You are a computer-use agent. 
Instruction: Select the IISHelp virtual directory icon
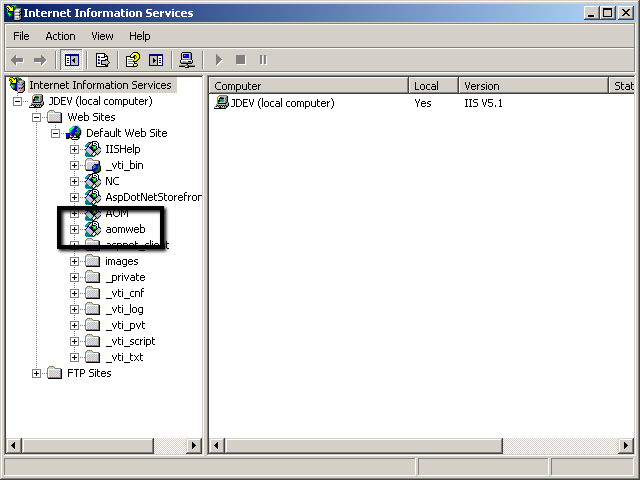[93, 149]
